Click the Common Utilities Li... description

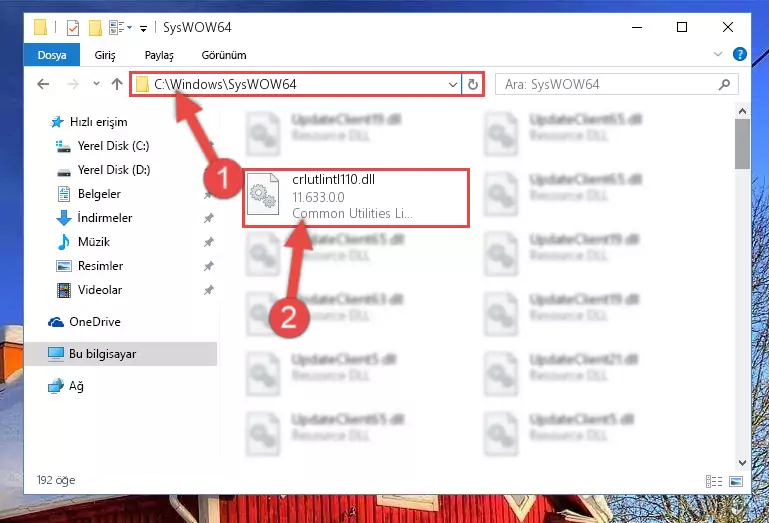pyautogui.click(x=352, y=213)
